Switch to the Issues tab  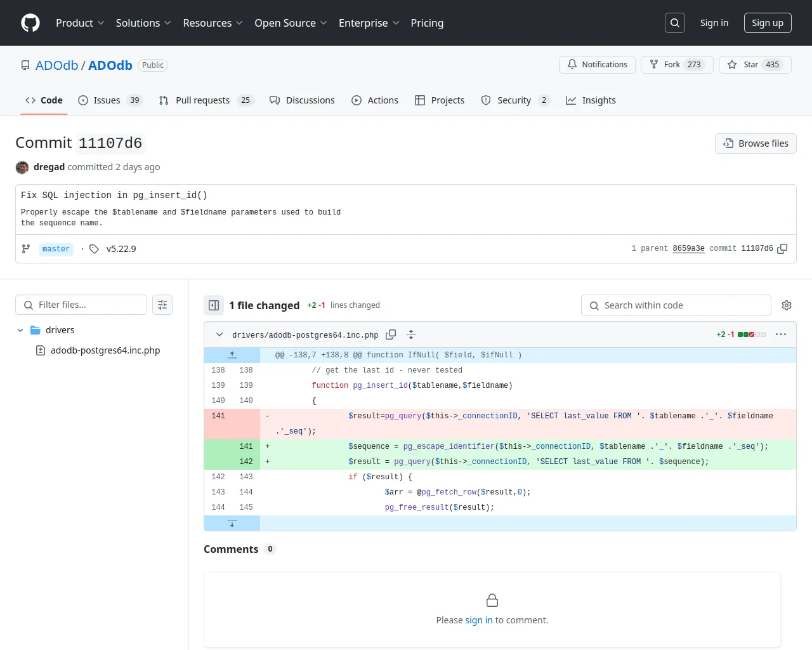coord(110,100)
